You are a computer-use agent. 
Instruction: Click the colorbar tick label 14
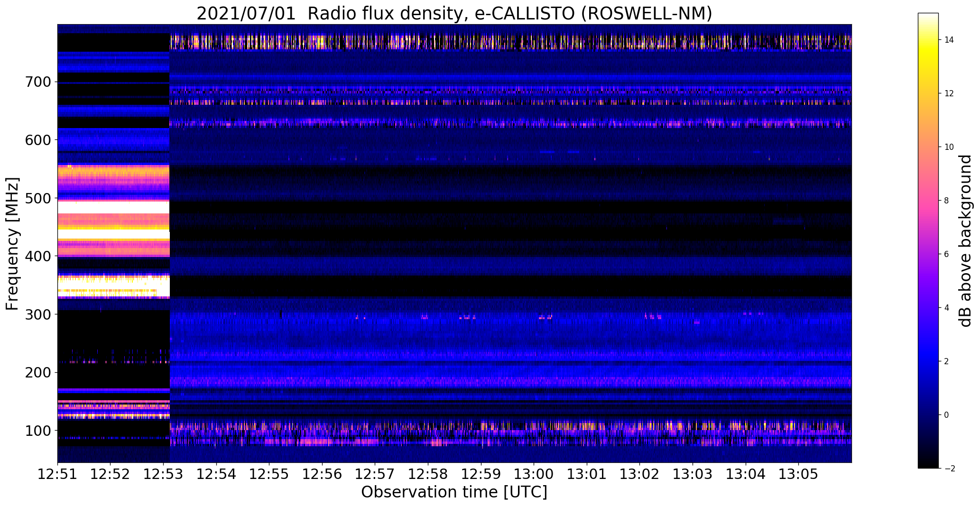tap(949, 40)
